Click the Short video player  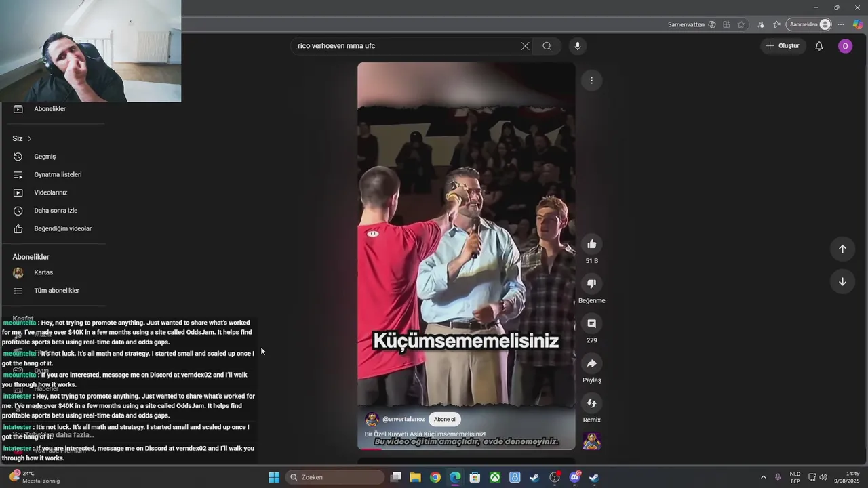pos(467,256)
